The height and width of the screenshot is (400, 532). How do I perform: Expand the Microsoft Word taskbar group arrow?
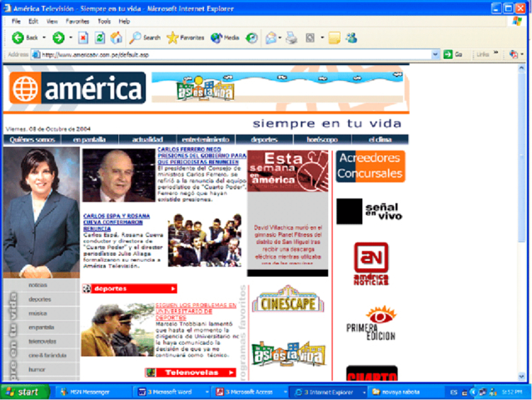(x=207, y=392)
